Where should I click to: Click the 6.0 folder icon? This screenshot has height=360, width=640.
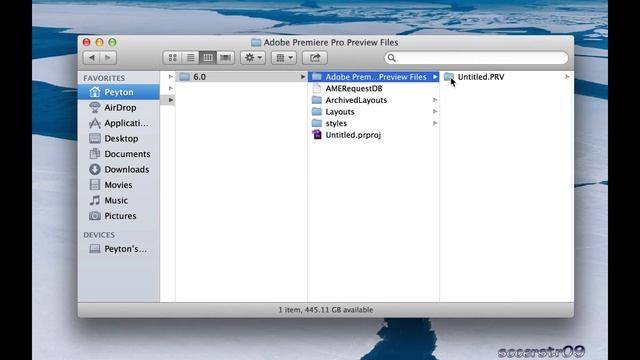pyautogui.click(x=184, y=77)
